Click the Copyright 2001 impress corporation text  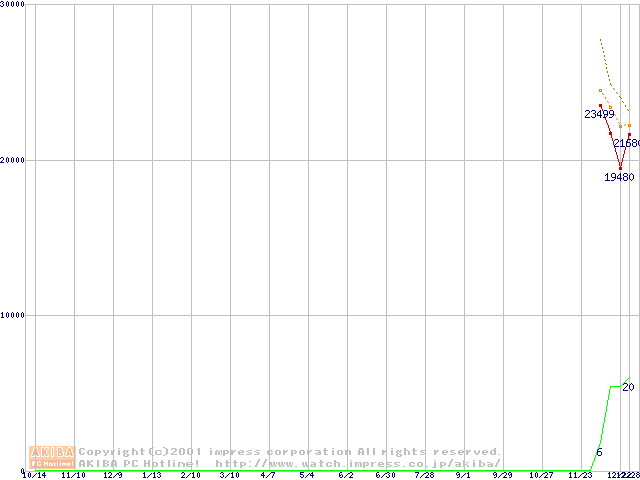click(290, 451)
